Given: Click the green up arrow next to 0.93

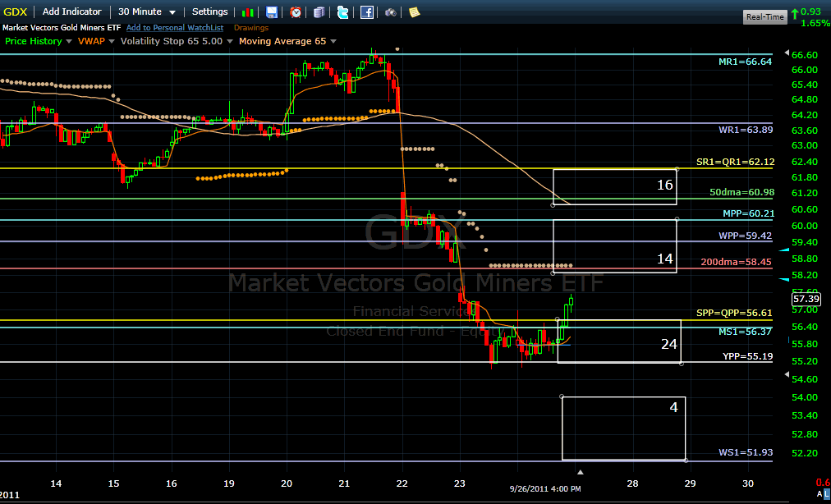Looking at the screenshot, I should click(x=794, y=14).
